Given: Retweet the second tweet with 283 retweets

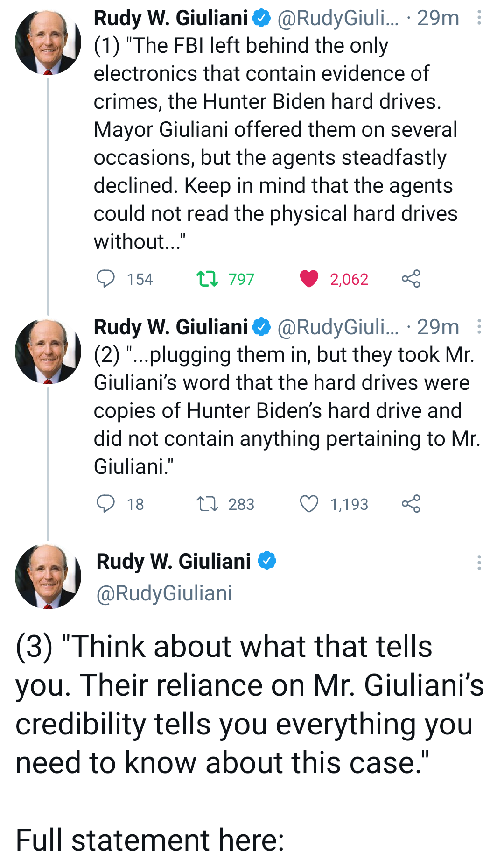Looking at the screenshot, I should pyautogui.click(x=207, y=504).
